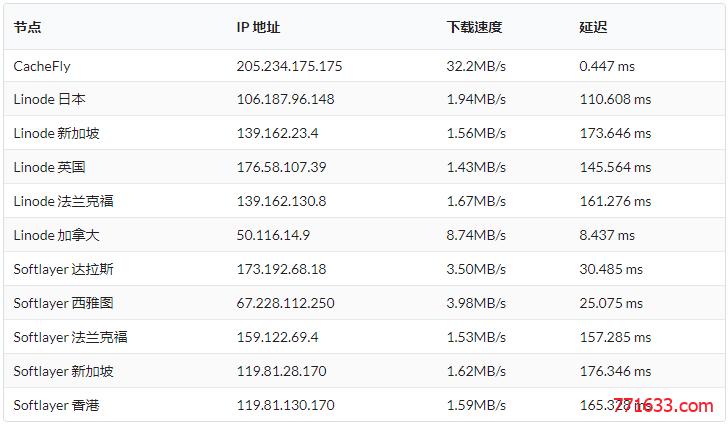Select the Linode 日本 node name
Viewport: 728px width, 424px height.
pos(50,99)
